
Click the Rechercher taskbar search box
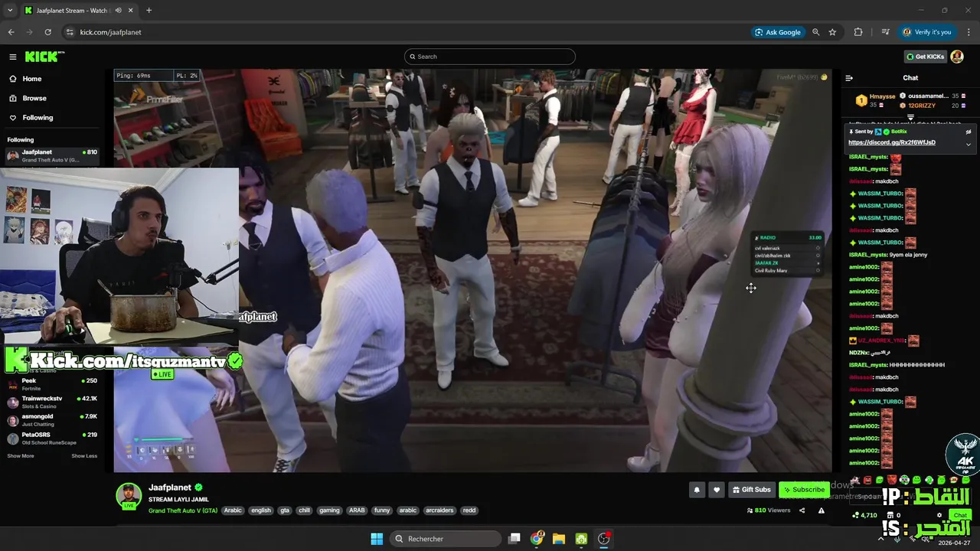[446, 539]
